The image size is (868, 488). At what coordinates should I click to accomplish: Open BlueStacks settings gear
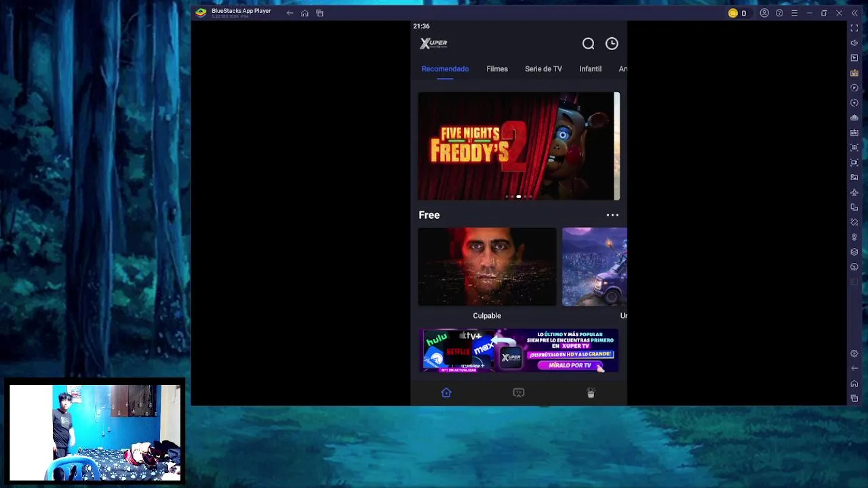click(x=854, y=354)
